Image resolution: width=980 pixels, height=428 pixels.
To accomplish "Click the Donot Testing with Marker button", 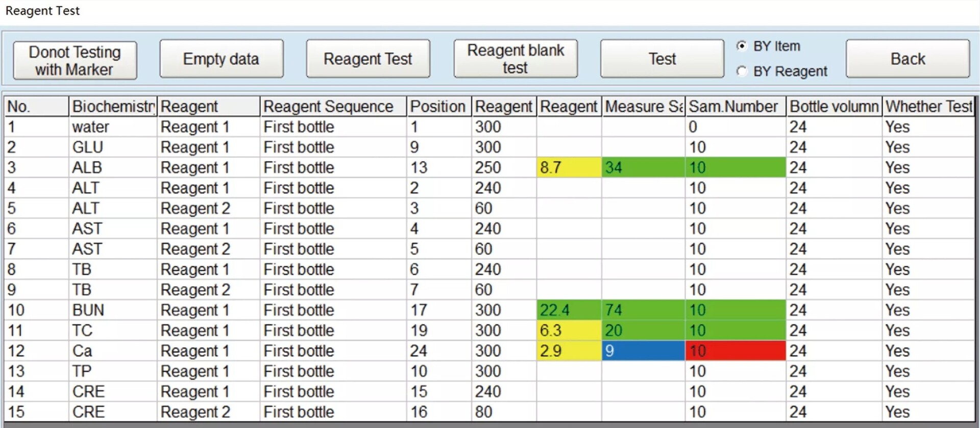I will pos(75,60).
